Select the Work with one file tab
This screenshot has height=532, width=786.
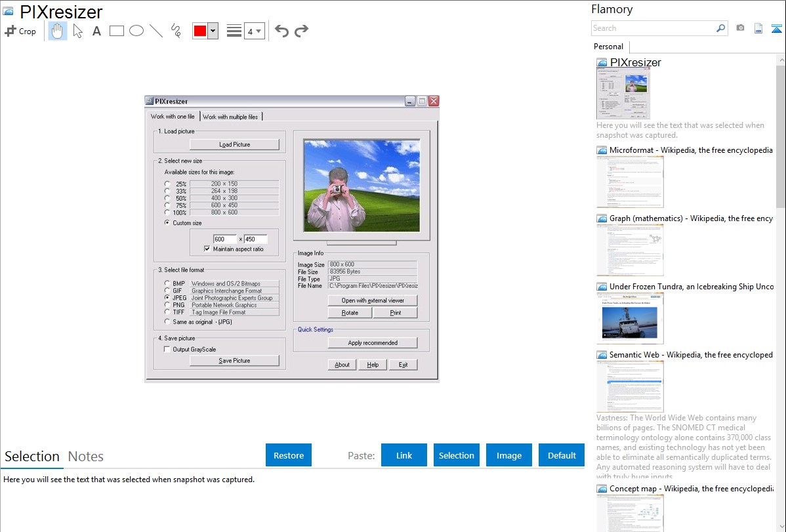[173, 116]
